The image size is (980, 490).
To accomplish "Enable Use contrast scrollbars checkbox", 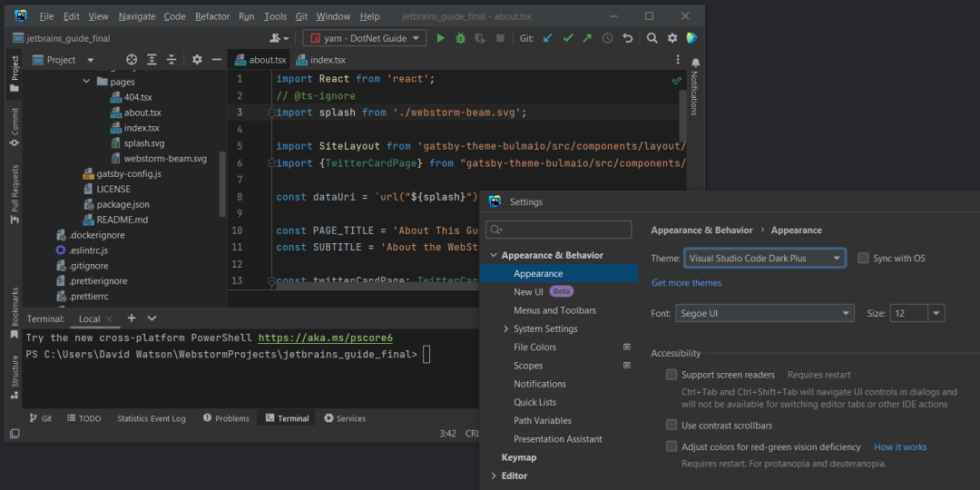I will [x=671, y=425].
